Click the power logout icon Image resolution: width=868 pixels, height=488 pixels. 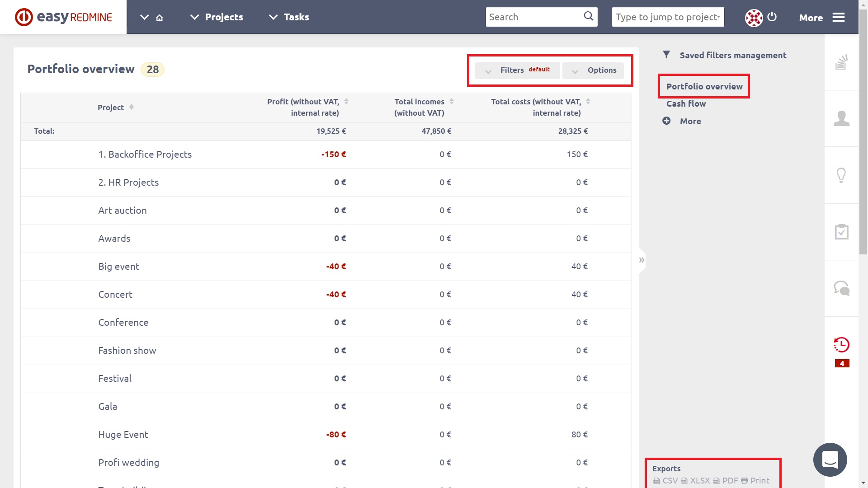point(772,17)
